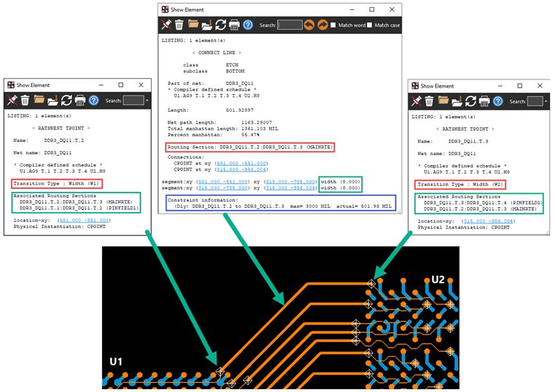
Task: Open first segment end link 815.000 -785.000
Action: point(291,182)
